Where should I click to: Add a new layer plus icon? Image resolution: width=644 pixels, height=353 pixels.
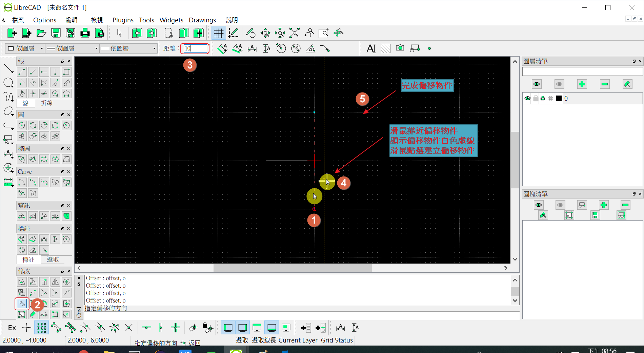(x=582, y=84)
